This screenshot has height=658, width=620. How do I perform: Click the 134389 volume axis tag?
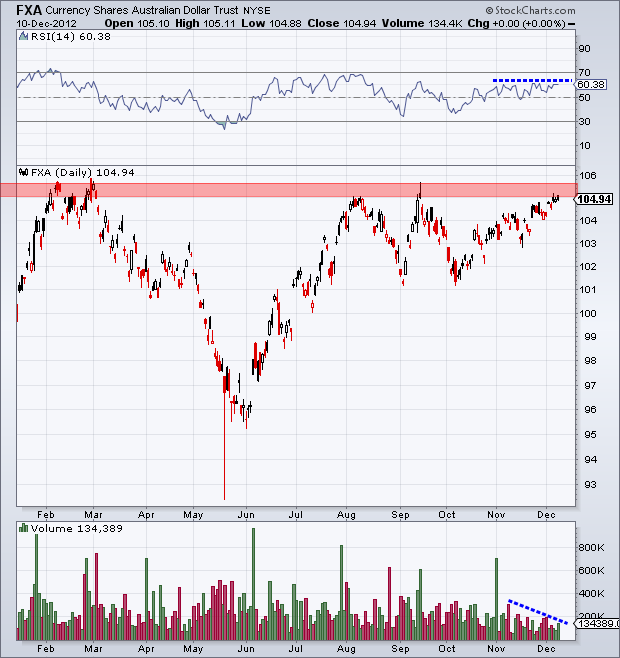598,624
